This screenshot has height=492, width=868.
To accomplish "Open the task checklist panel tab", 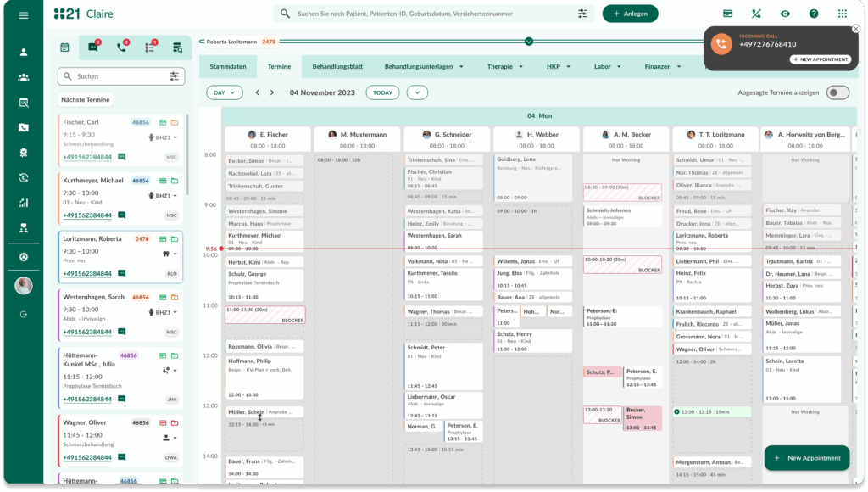I will click(x=149, y=48).
